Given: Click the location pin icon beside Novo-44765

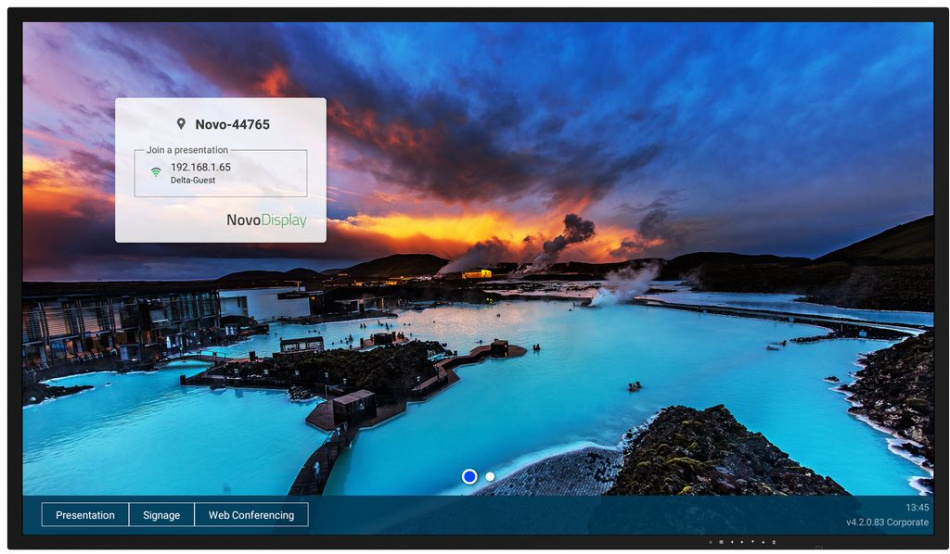Looking at the screenshot, I should pos(181,124).
